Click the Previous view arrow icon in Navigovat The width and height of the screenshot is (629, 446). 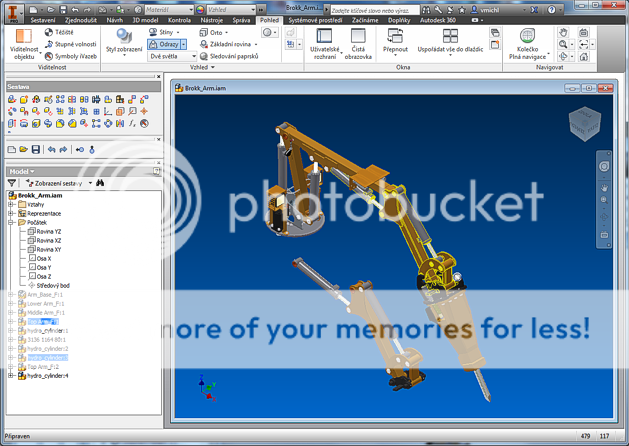point(584,45)
